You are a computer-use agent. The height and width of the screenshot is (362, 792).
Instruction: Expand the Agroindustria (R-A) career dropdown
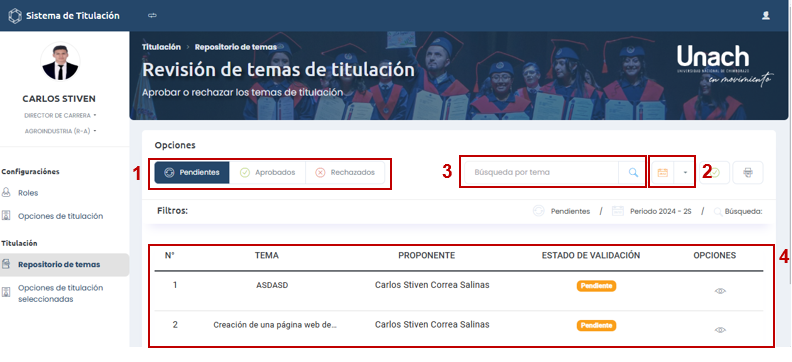(60, 131)
